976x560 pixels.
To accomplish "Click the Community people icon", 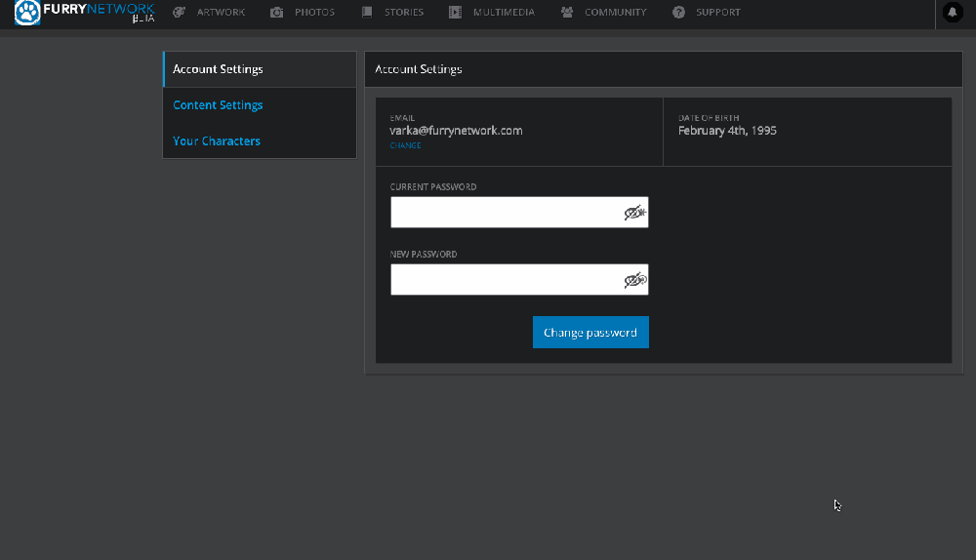I will [x=567, y=13].
